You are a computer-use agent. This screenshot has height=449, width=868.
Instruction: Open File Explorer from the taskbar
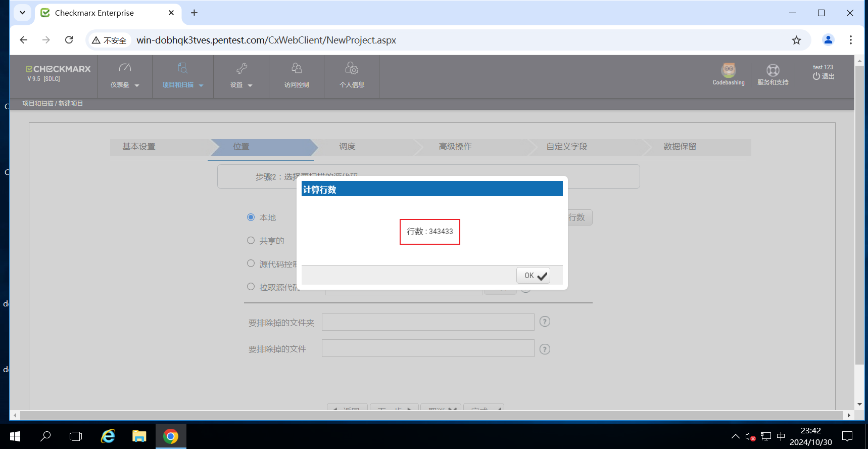click(139, 436)
